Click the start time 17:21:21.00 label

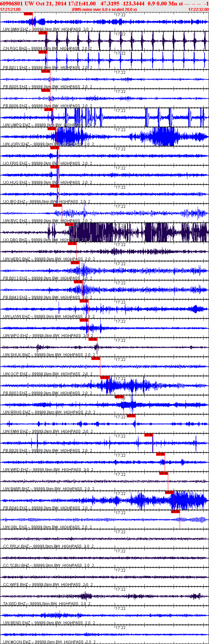[11, 10]
